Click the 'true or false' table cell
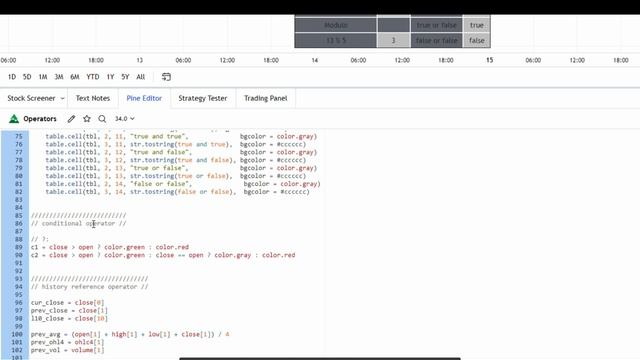 click(x=436, y=25)
